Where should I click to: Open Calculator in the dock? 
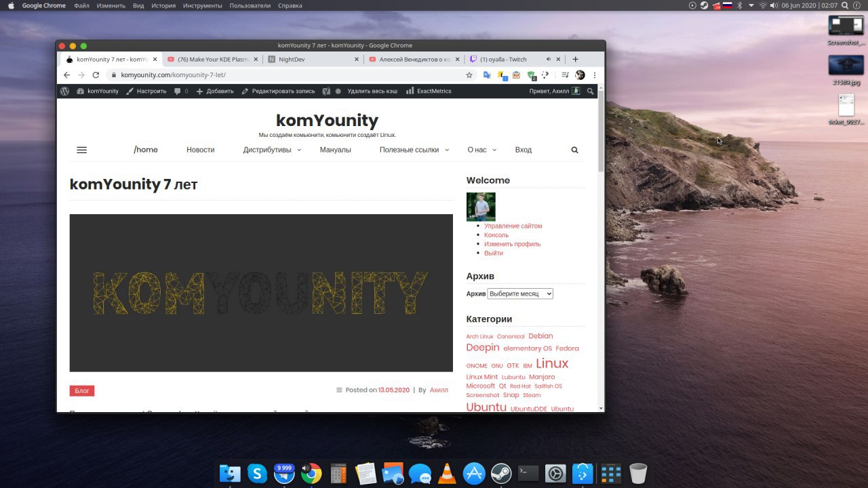pos(338,473)
